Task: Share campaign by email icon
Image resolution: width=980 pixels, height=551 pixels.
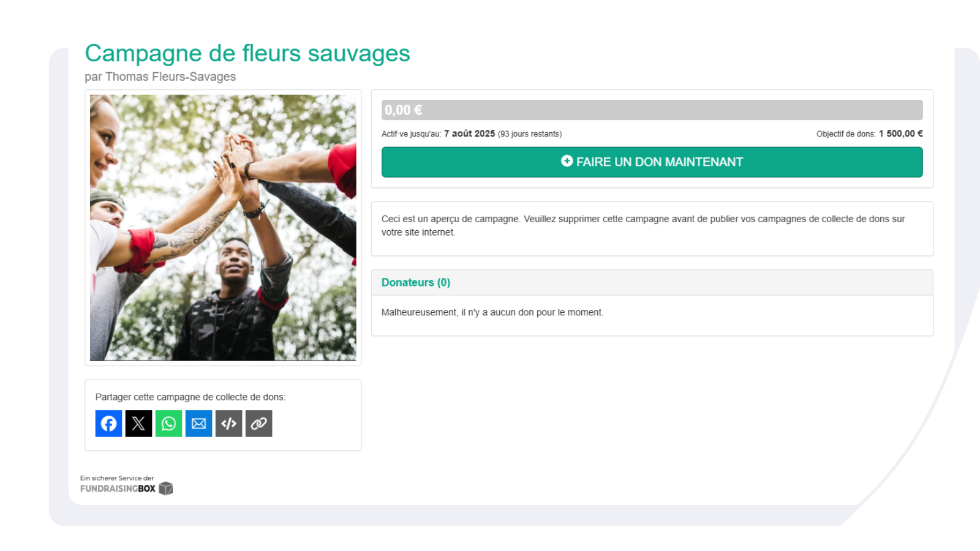Action: 198,424
